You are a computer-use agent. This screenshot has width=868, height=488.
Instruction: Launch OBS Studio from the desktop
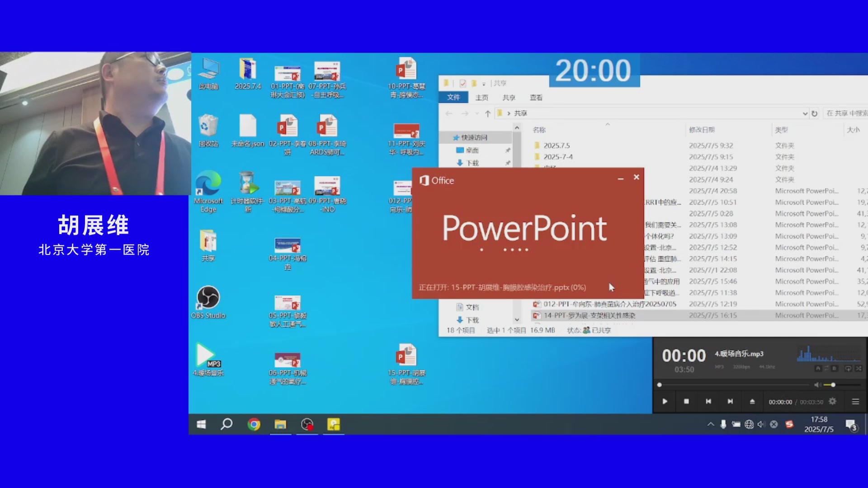click(x=208, y=302)
